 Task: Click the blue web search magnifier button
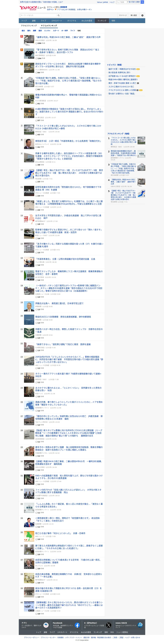pyautogui.click(x=142, y=2)
